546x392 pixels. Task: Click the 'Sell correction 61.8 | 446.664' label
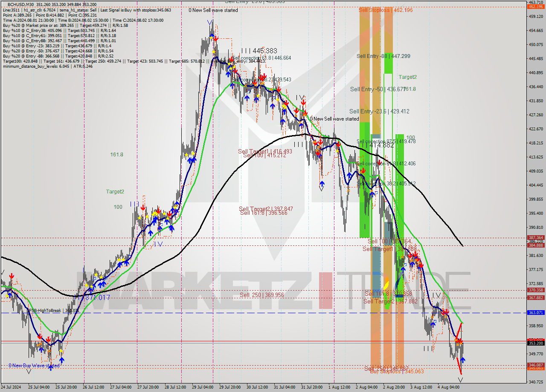(261, 58)
